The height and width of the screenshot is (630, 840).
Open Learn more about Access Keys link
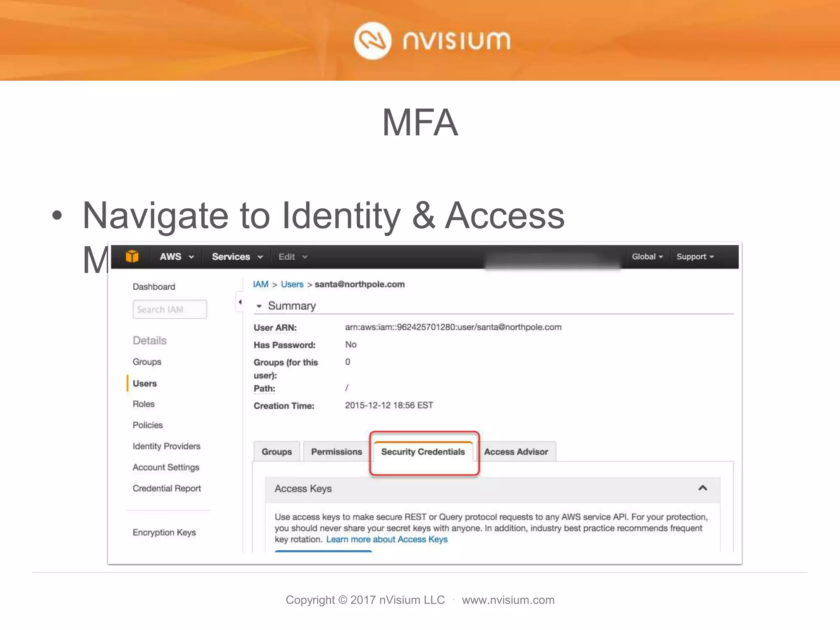[x=387, y=539]
